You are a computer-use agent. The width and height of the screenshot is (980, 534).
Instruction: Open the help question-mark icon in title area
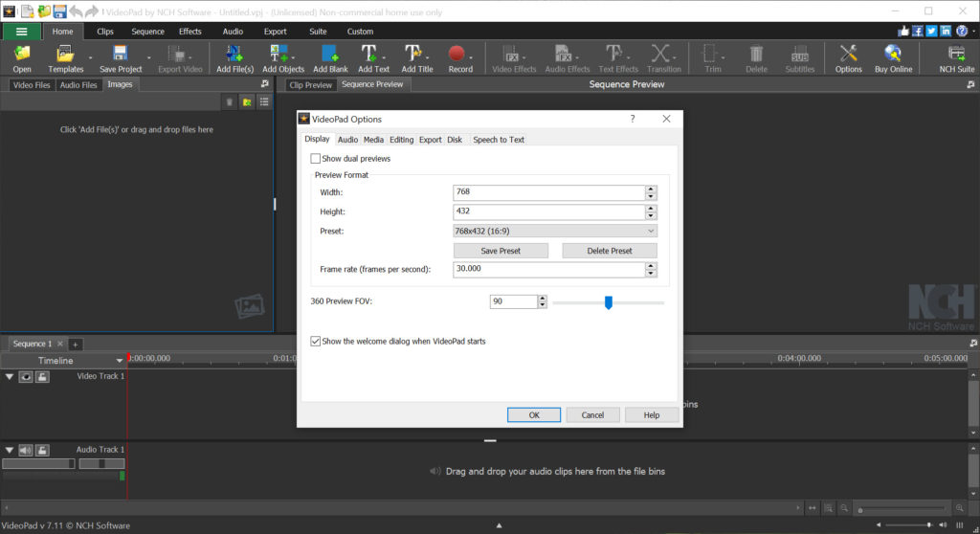962,31
